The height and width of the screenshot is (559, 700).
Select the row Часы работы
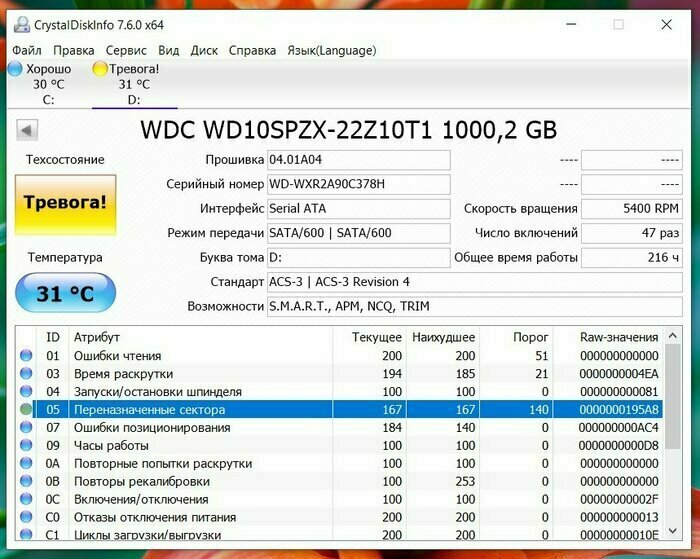(340, 445)
